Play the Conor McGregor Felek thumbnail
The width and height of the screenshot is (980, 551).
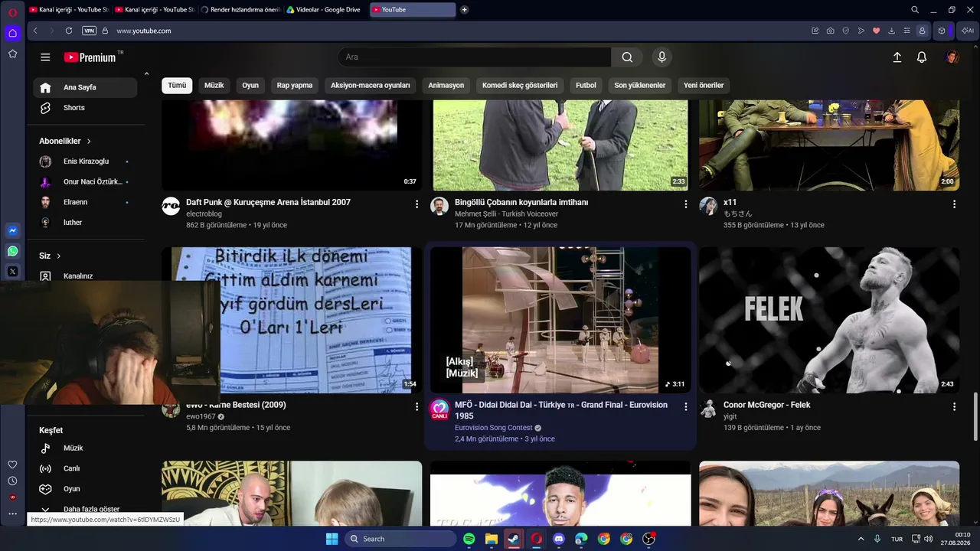[x=829, y=320]
